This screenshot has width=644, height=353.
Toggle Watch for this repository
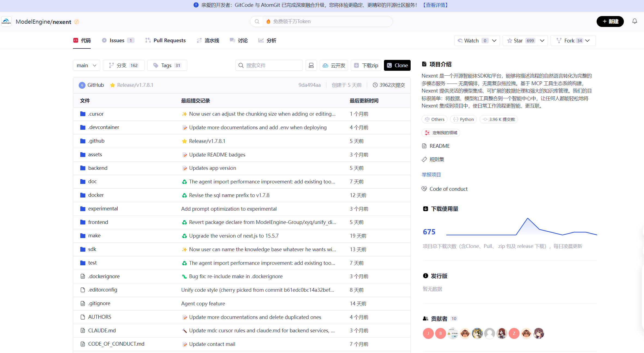471,41
